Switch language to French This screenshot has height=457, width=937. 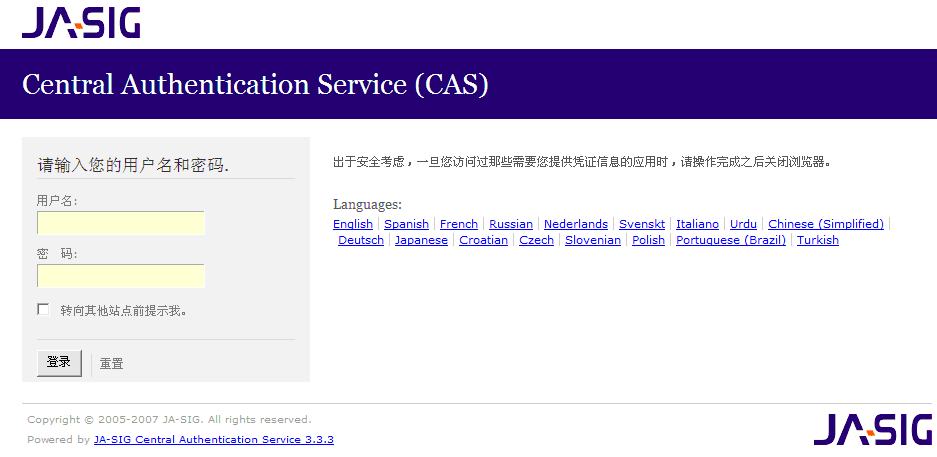coord(459,224)
